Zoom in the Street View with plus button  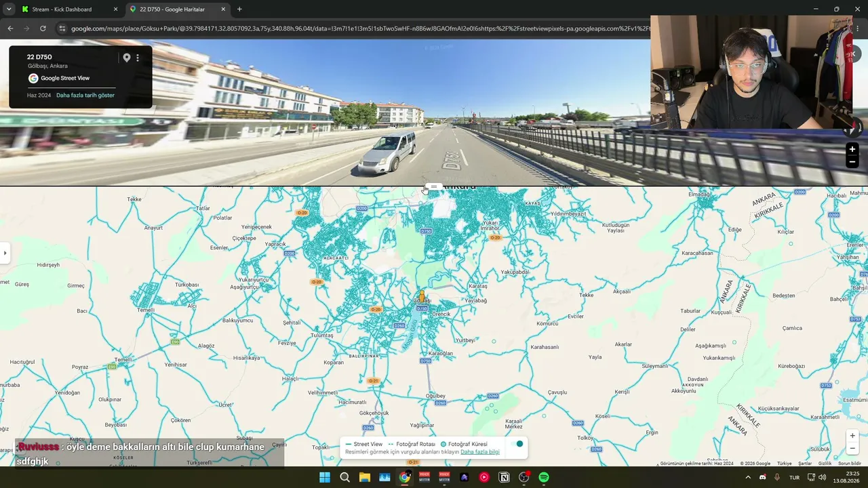click(x=852, y=149)
